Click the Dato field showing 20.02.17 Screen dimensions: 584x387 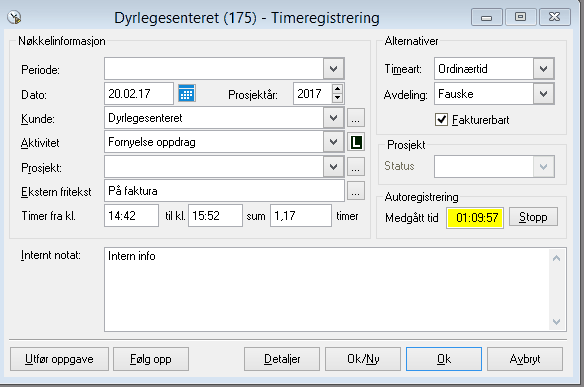pos(139,93)
